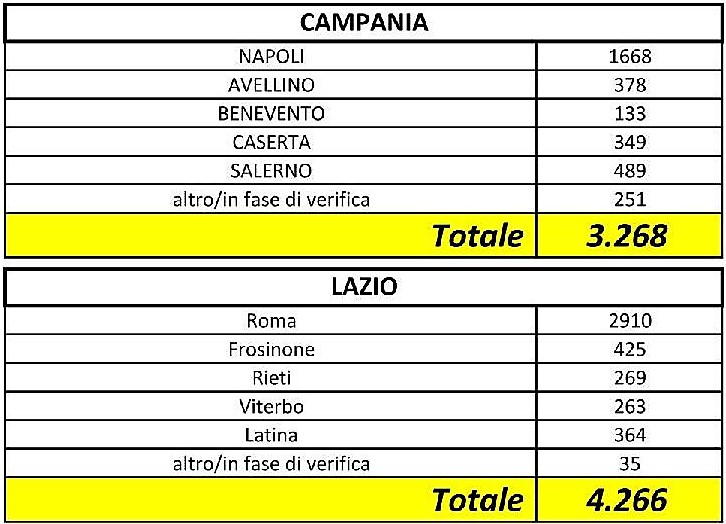
Task: Click Lazio's altro/in fase di verifica value 35
Action: pyautogui.click(x=630, y=464)
